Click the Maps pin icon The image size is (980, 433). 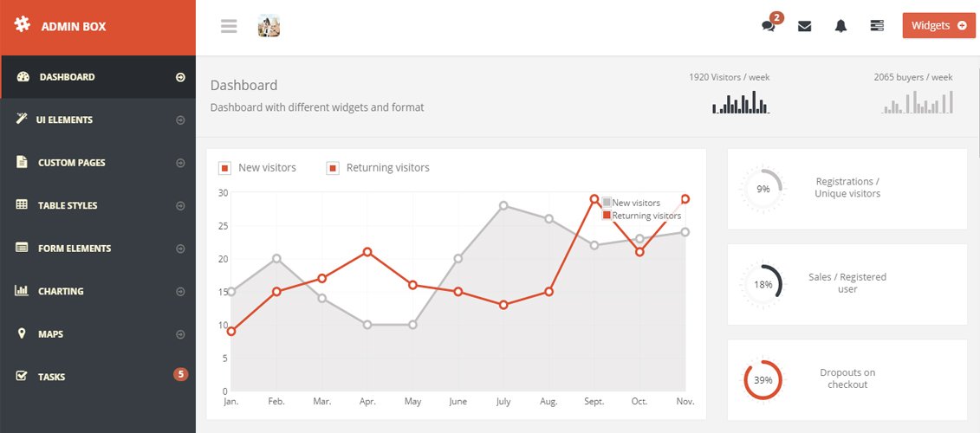click(22, 334)
